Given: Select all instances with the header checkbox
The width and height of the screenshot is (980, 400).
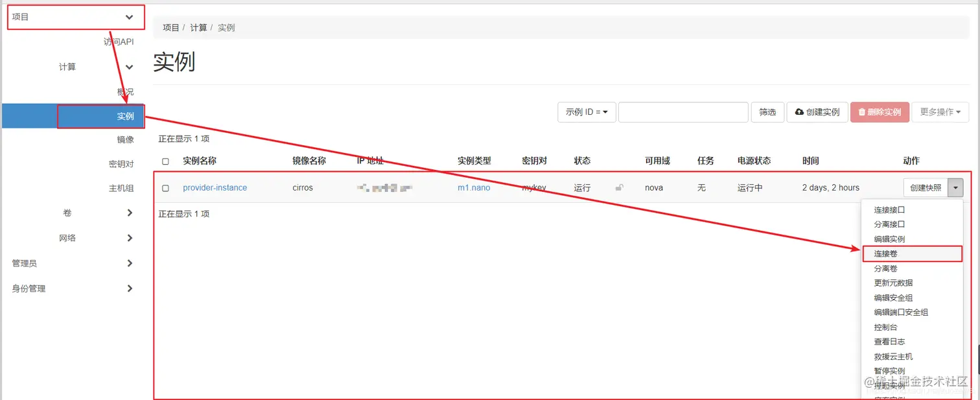Looking at the screenshot, I should pyautogui.click(x=165, y=161).
